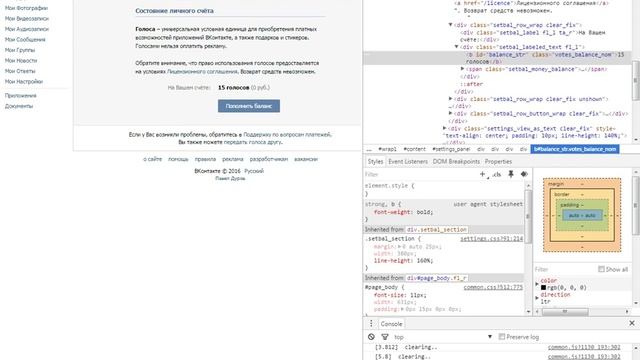
Task: Open the common.js link on 3.812 clearing line
Action: (584, 347)
